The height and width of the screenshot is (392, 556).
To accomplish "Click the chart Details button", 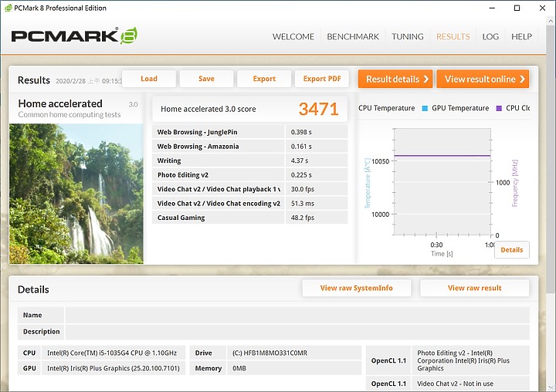I will 512,250.
